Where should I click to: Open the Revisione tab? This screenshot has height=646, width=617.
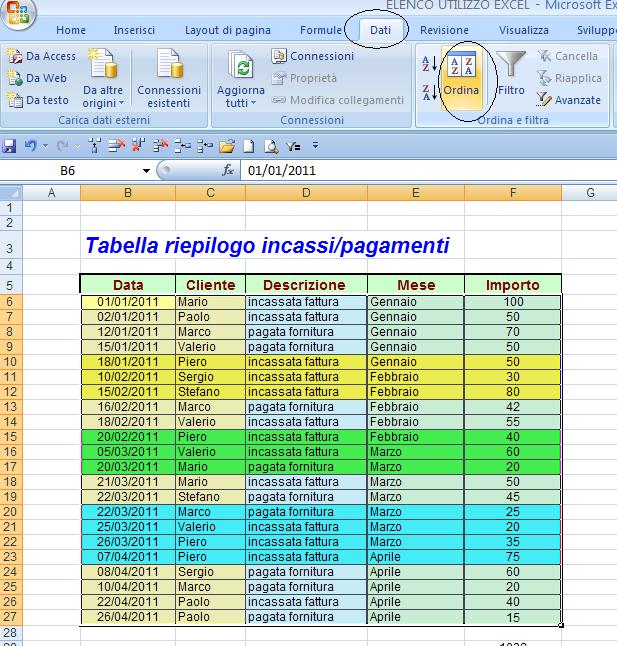[444, 30]
